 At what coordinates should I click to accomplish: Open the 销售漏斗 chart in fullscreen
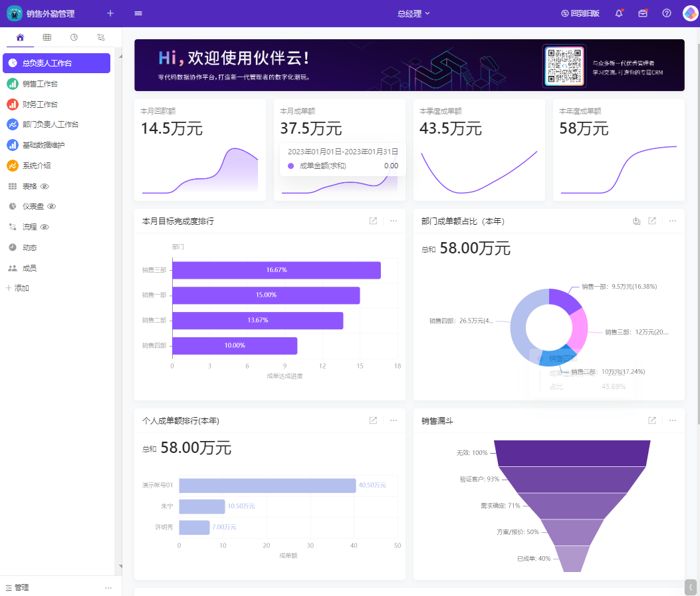(651, 420)
